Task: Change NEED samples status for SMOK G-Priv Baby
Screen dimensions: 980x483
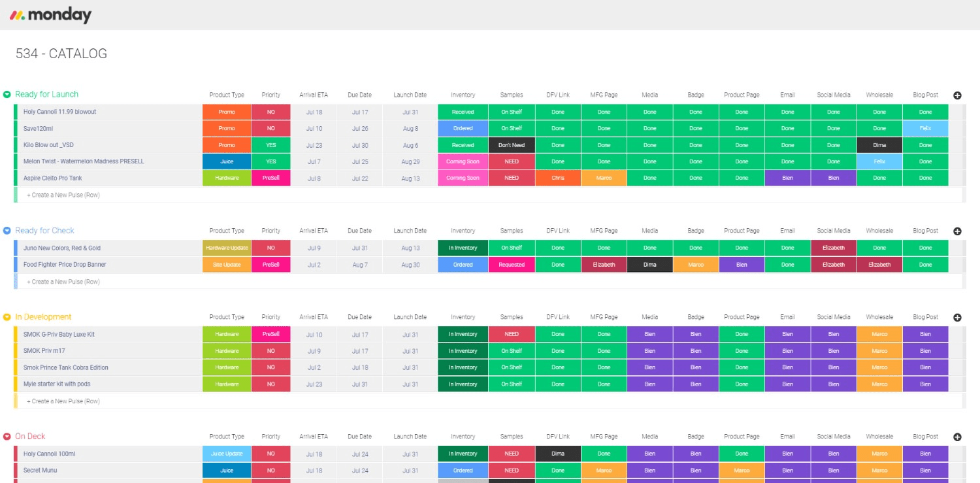Action: click(x=512, y=335)
